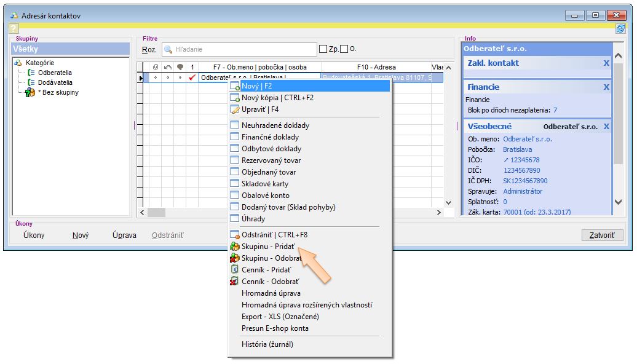
Task: Enable the O. checkbox in filters
Action: pos(344,49)
